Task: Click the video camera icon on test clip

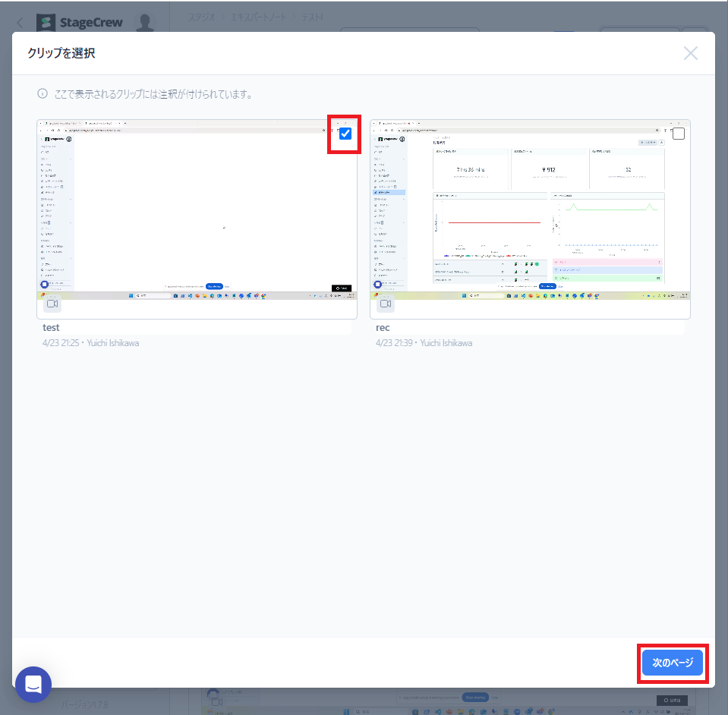Action: coord(52,304)
